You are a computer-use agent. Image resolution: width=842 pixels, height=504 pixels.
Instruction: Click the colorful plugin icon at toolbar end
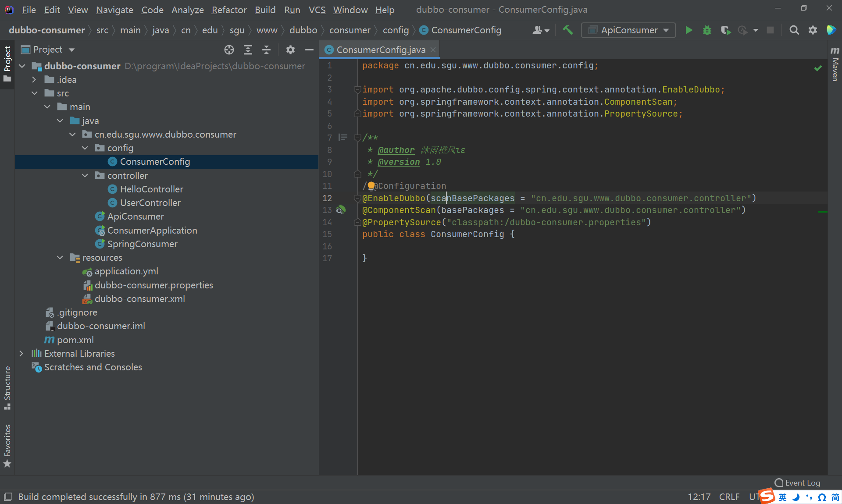click(831, 30)
